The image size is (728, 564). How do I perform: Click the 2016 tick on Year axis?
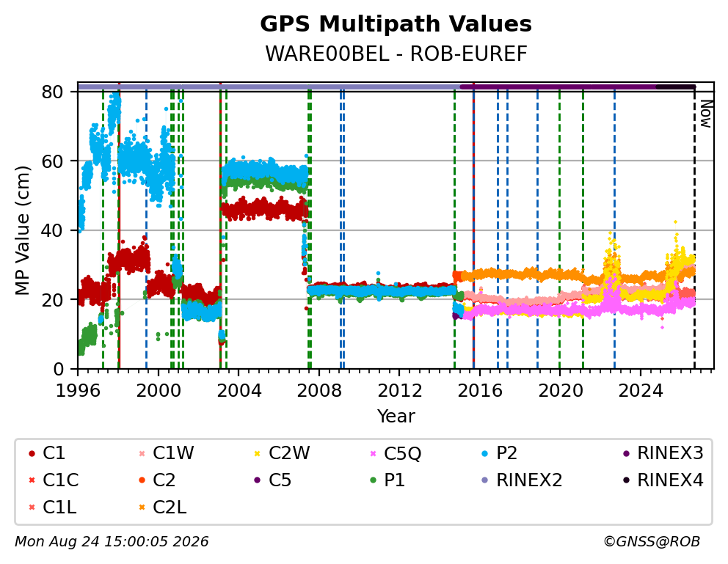pyautogui.click(x=480, y=391)
